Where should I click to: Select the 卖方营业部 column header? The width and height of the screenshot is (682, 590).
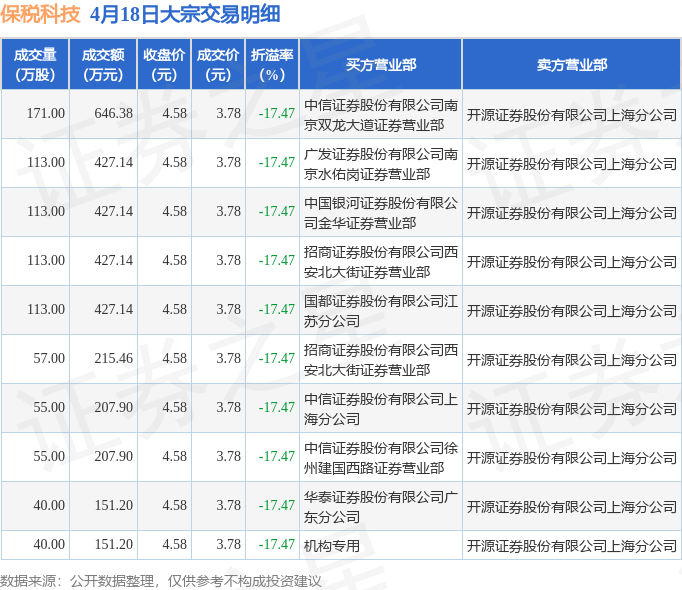pos(572,64)
